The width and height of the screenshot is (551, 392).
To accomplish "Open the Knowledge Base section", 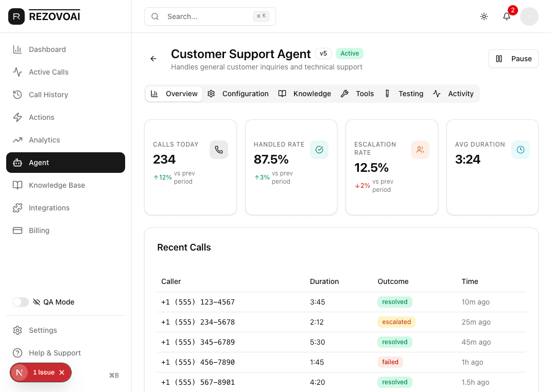I will pos(57,185).
